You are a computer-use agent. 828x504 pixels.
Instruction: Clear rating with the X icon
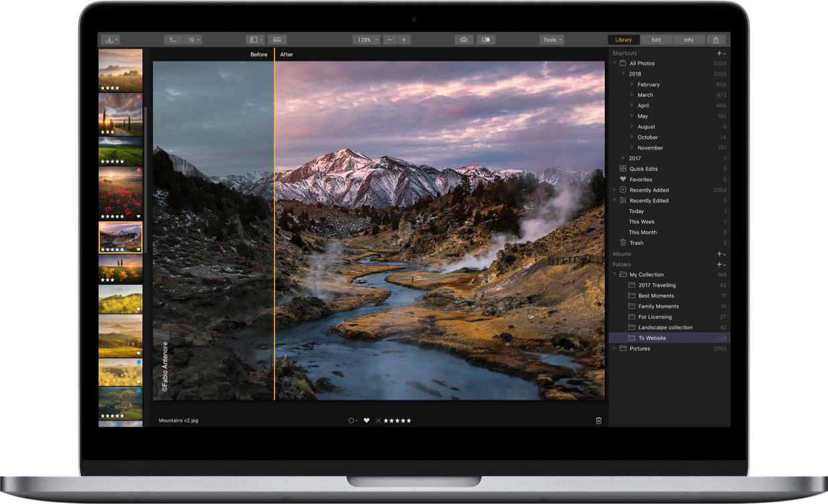379,421
